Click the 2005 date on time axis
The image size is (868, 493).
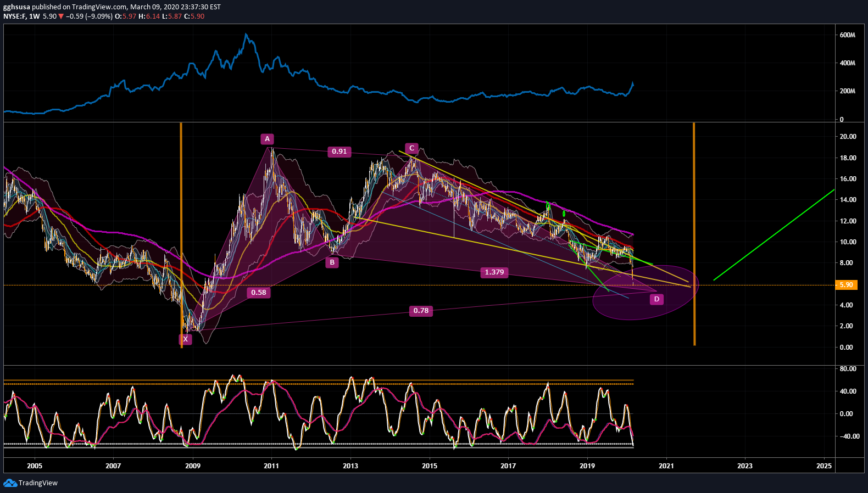[x=35, y=466]
